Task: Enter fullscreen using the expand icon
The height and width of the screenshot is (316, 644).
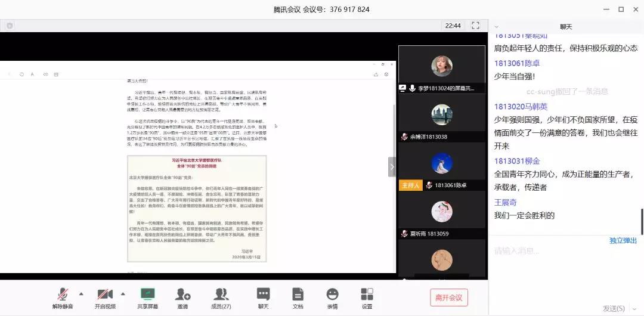Action: tap(475, 26)
